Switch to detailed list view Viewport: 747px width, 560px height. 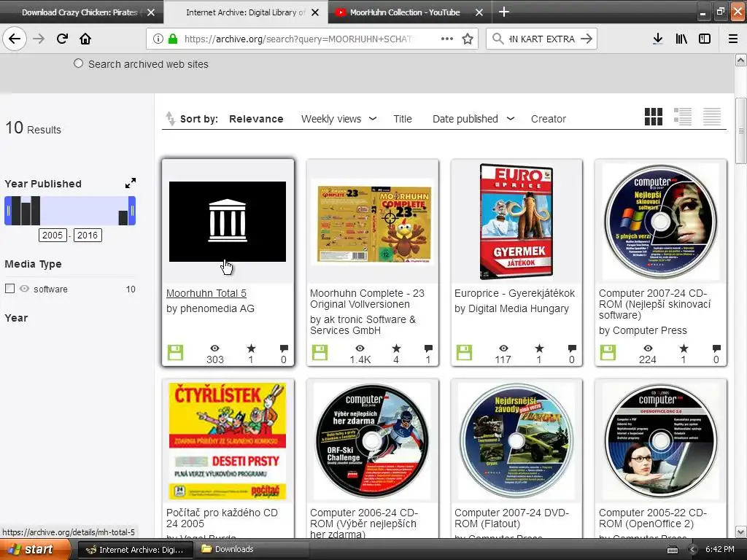(683, 116)
